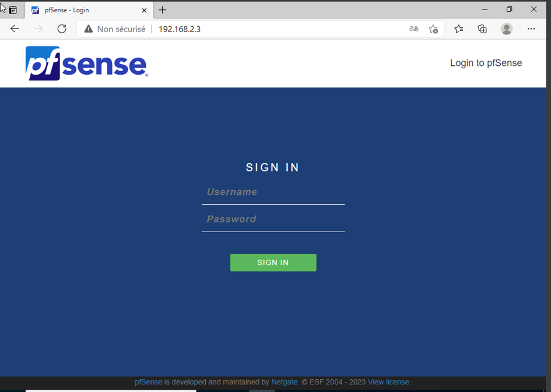Click the browser profile avatar
The width and height of the screenshot is (551, 392).
(x=507, y=29)
